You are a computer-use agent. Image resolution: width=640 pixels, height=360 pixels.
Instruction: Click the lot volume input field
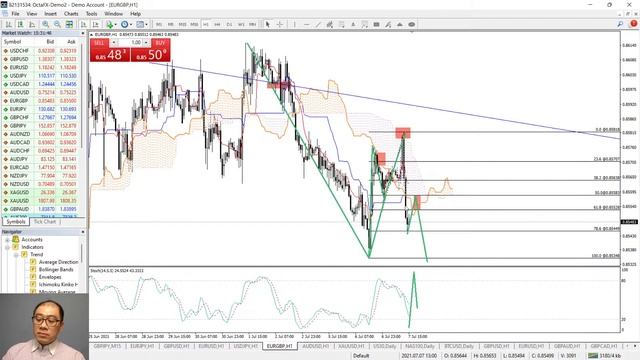[130, 42]
